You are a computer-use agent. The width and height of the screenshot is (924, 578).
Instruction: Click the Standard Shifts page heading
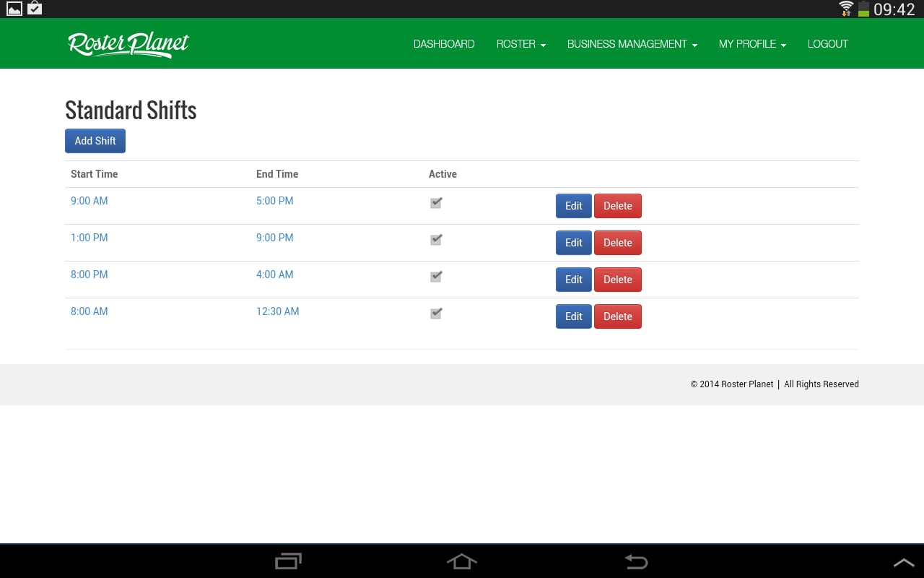(131, 110)
